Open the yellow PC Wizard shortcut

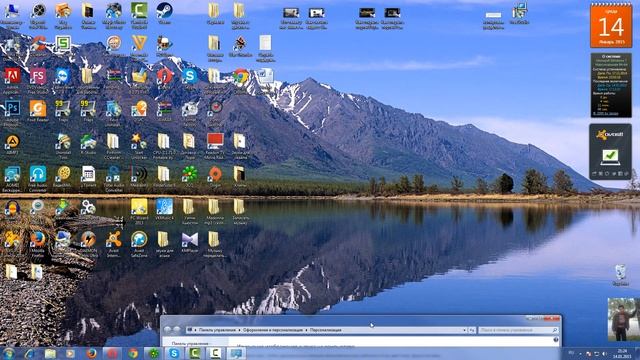point(139,211)
